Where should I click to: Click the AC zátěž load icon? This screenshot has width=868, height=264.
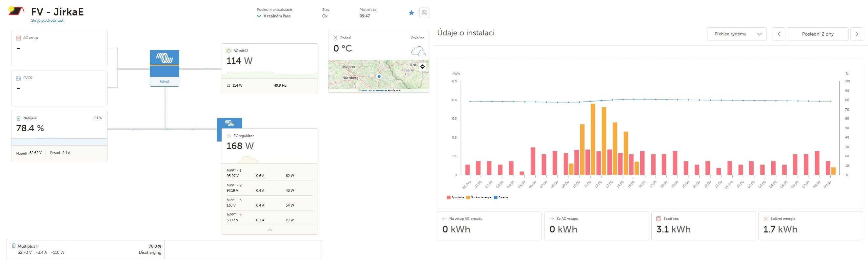[x=229, y=51]
